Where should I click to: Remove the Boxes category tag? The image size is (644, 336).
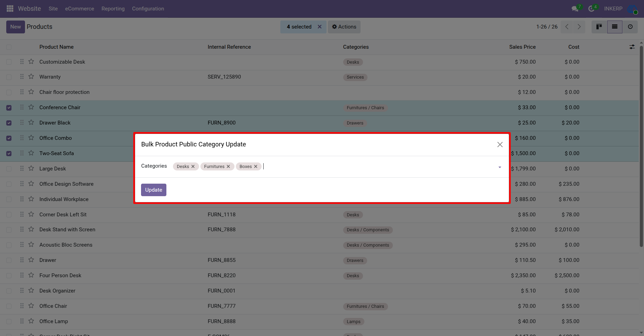tap(256, 167)
